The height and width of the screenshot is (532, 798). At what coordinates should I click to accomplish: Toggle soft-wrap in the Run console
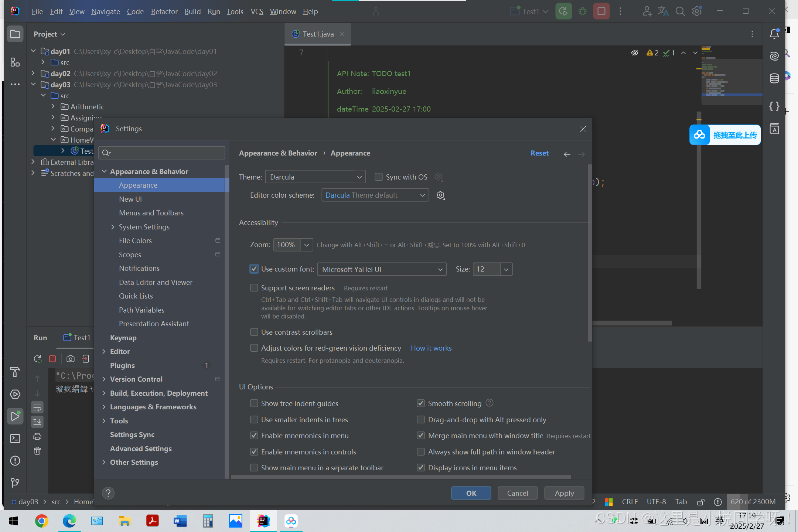(x=37, y=408)
